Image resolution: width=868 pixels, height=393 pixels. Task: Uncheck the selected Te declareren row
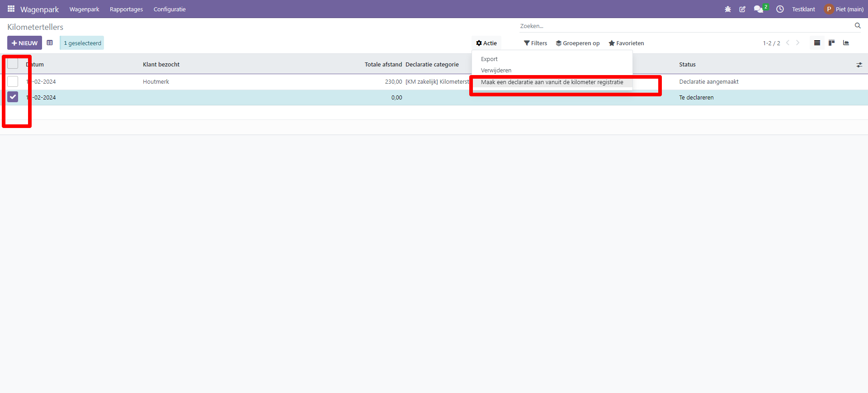pos(13,97)
